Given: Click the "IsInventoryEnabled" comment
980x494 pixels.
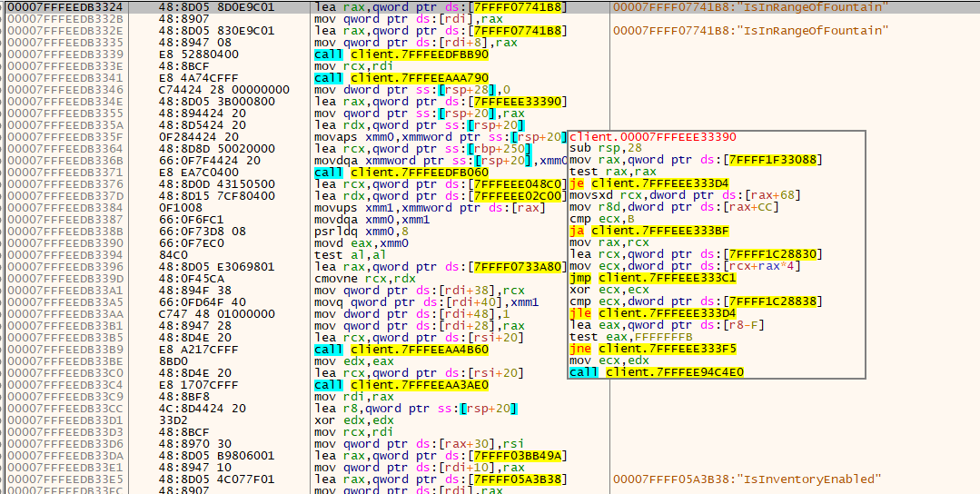Looking at the screenshot, I should pyautogui.click(x=747, y=479).
